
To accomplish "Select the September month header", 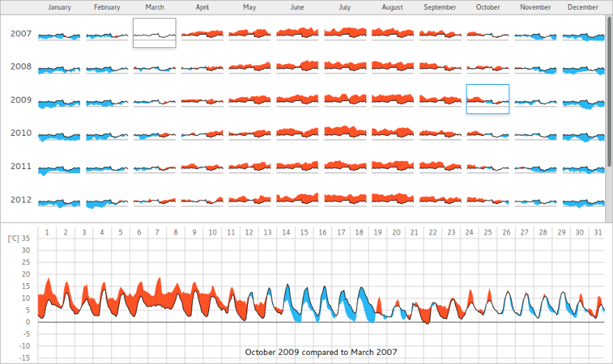I will [440, 8].
